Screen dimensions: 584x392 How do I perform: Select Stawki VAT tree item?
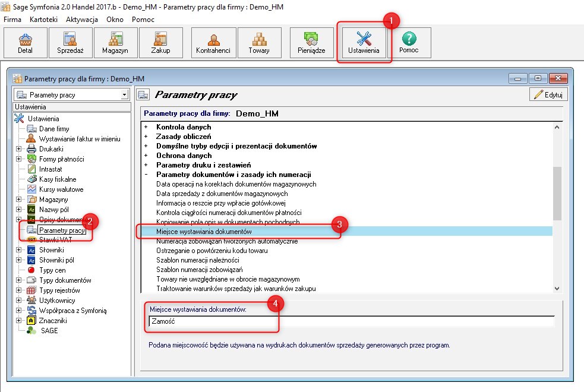(x=55, y=240)
